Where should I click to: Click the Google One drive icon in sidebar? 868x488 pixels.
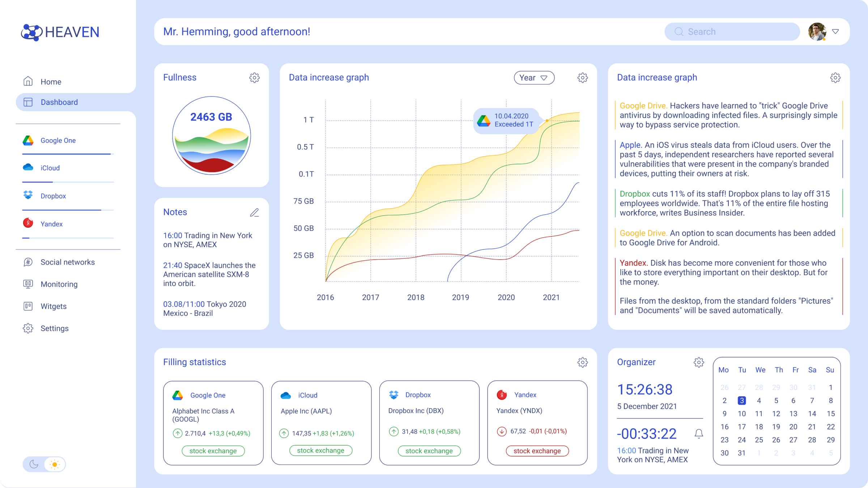click(x=28, y=140)
